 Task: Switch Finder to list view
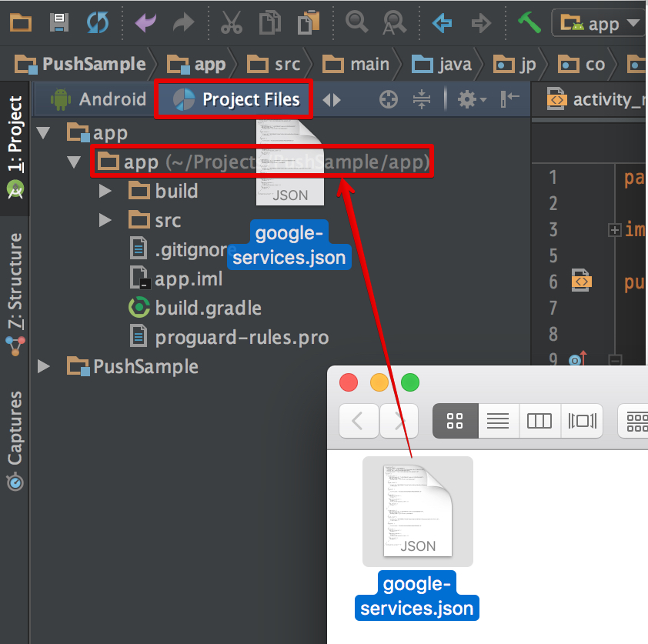coord(498,421)
